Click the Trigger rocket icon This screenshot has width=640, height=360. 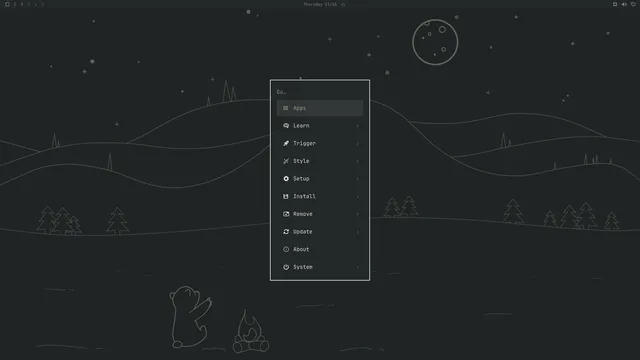point(286,143)
